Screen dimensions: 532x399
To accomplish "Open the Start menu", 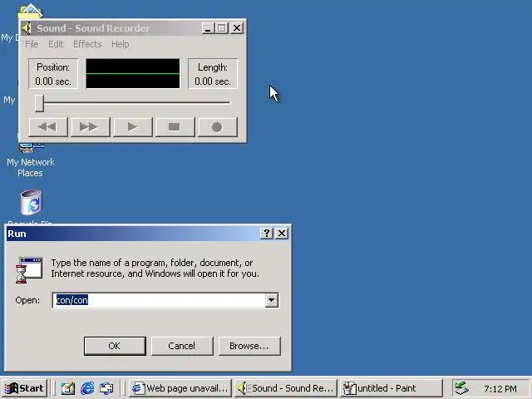I will [24, 388].
